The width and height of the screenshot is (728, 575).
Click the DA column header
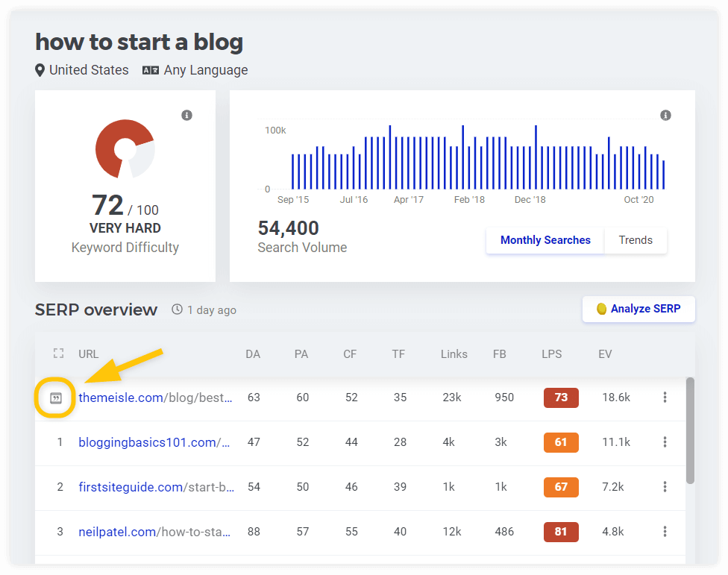pos(253,354)
